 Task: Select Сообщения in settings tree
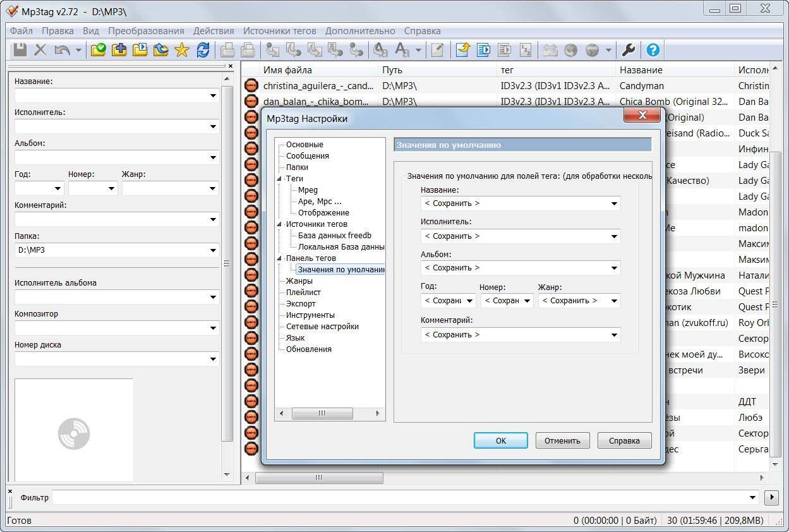click(x=308, y=155)
